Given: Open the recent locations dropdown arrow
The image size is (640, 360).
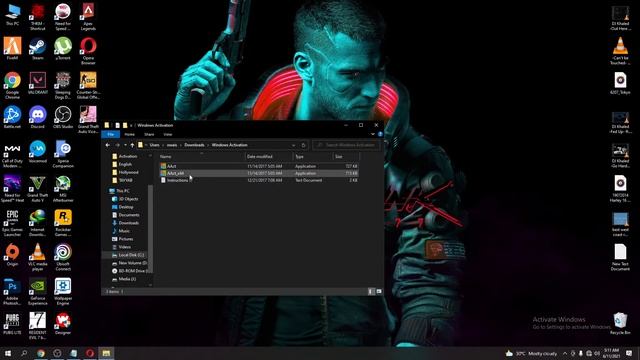Looking at the screenshot, I should 125,145.
